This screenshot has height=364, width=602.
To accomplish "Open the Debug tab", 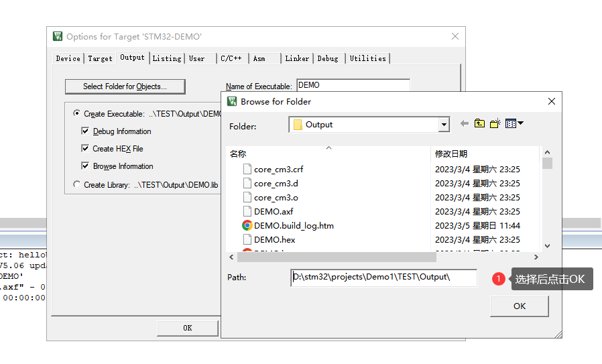I will point(328,58).
